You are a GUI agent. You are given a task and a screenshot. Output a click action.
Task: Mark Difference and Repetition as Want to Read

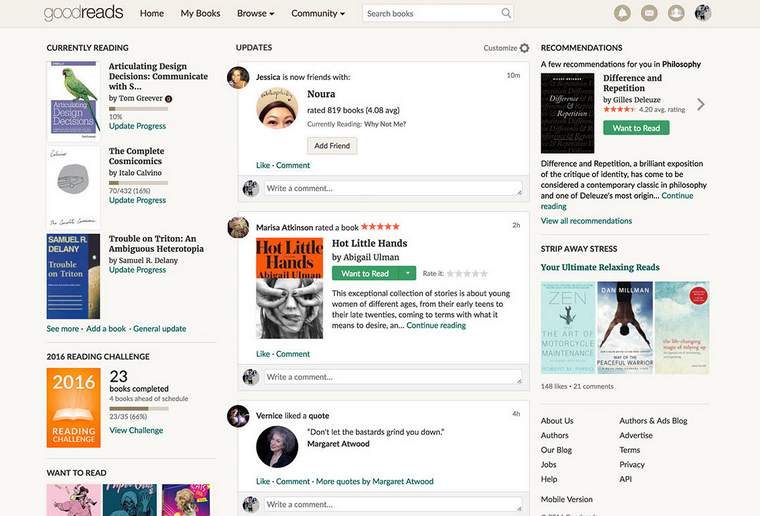pyautogui.click(x=636, y=128)
